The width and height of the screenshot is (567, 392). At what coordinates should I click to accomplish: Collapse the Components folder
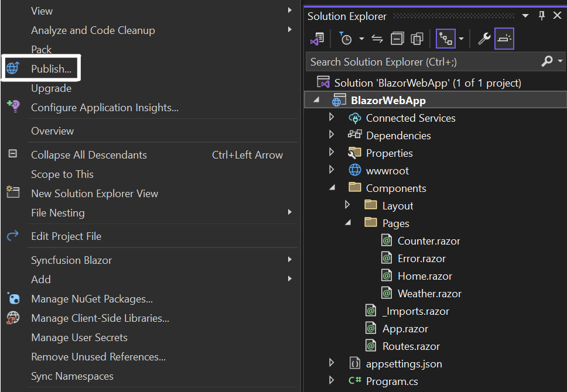click(x=332, y=188)
